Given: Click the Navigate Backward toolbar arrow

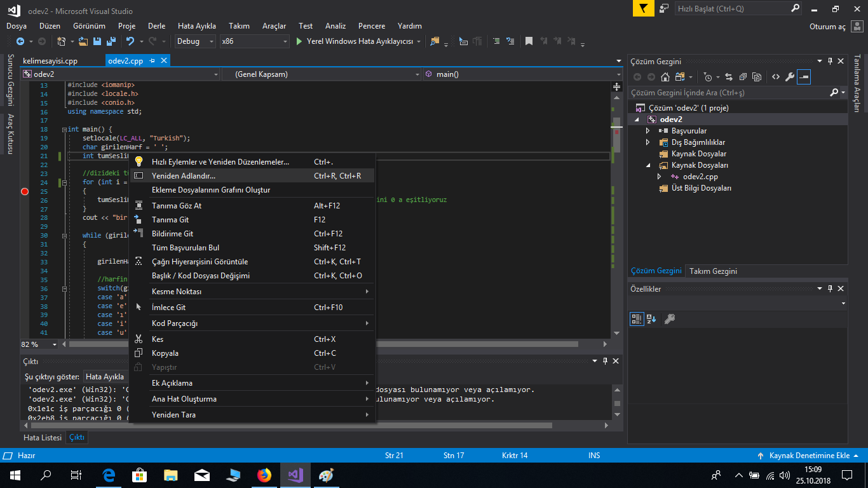Looking at the screenshot, I should click(x=20, y=41).
